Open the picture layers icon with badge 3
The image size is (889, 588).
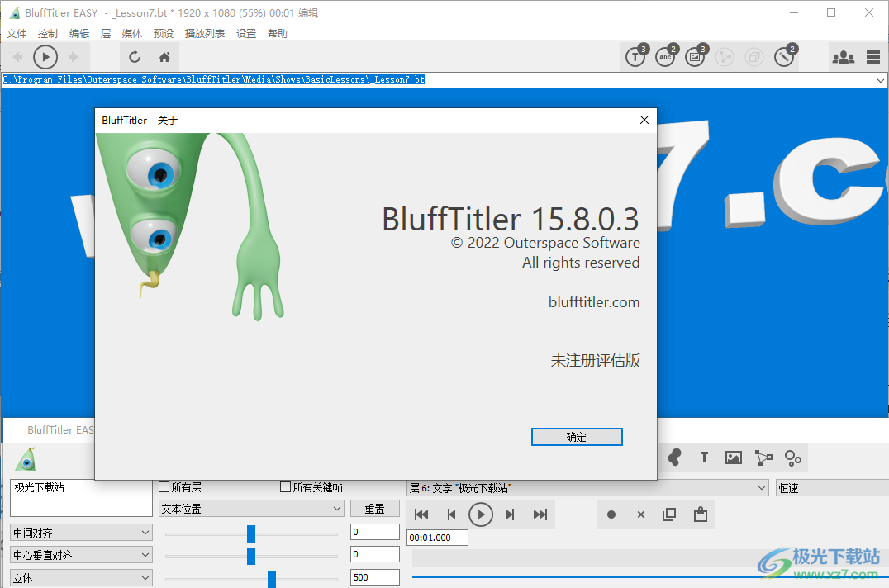696,56
